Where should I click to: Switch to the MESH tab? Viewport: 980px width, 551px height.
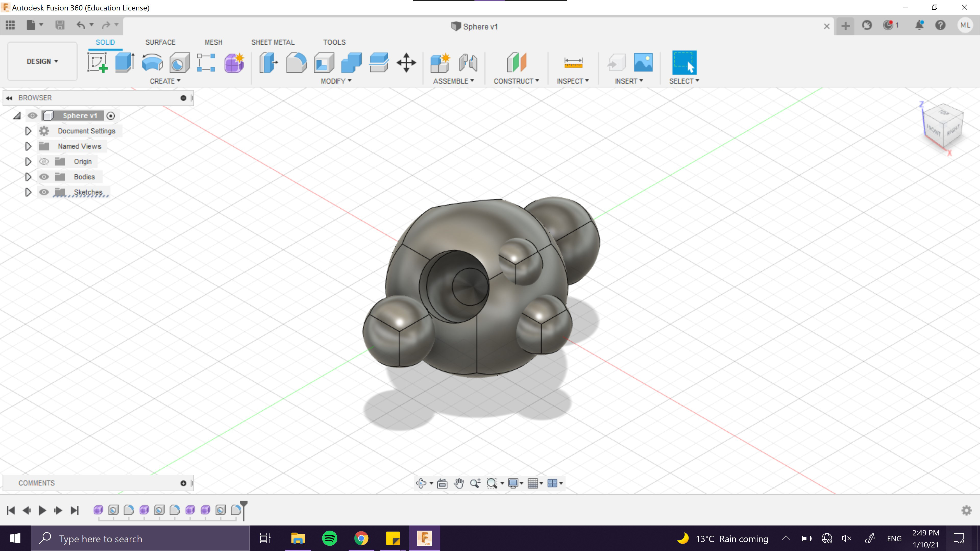(x=213, y=42)
